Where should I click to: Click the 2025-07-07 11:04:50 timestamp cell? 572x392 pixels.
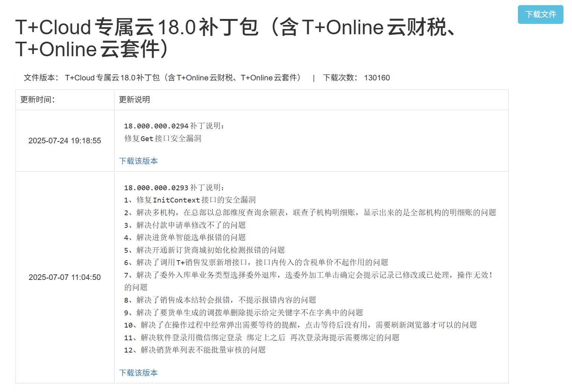[65, 277]
